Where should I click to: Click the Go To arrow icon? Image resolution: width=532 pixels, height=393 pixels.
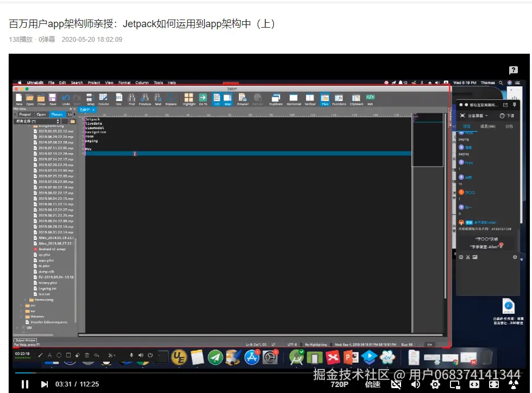point(203,99)
